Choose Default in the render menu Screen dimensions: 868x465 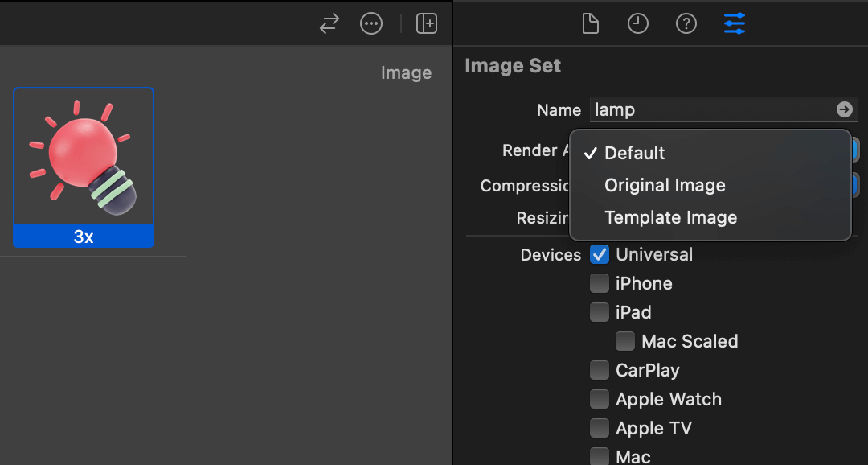coord(635,153)
